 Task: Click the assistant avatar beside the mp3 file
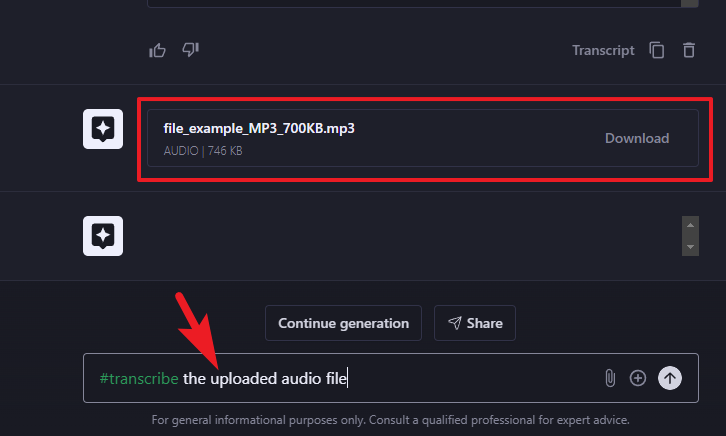[103, 129]
